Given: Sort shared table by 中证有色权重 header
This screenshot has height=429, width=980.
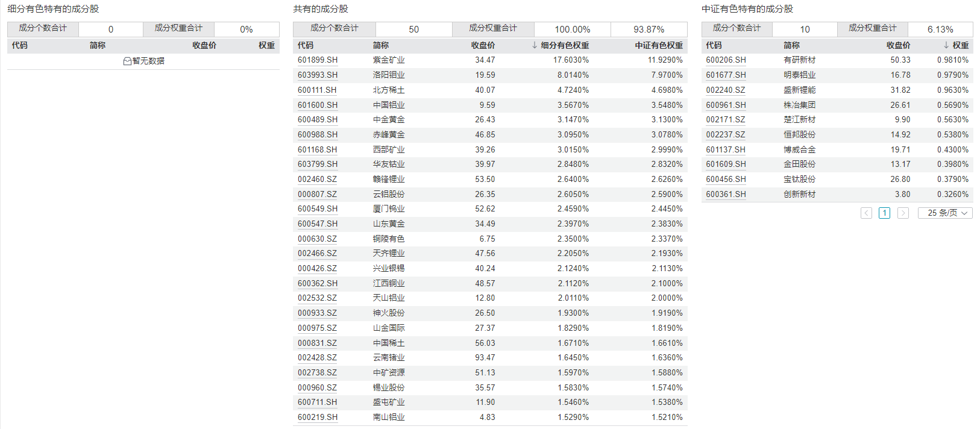Looking at the screenshot, I should coord(659,45).
